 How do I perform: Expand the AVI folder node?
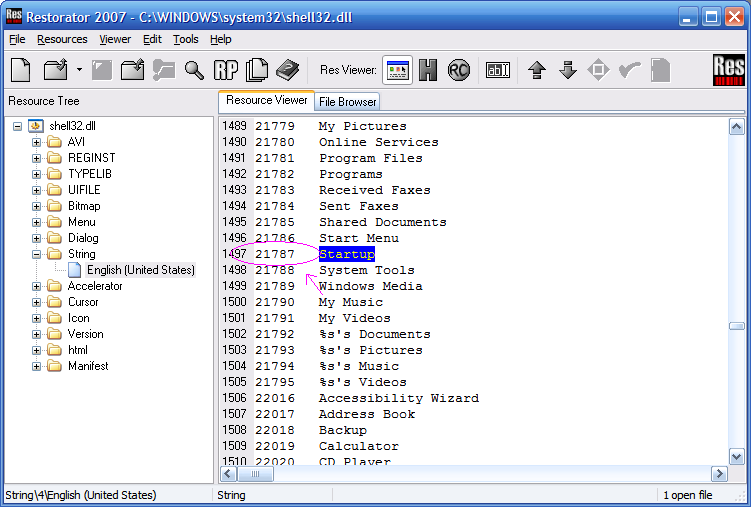(x=36, y=142)
